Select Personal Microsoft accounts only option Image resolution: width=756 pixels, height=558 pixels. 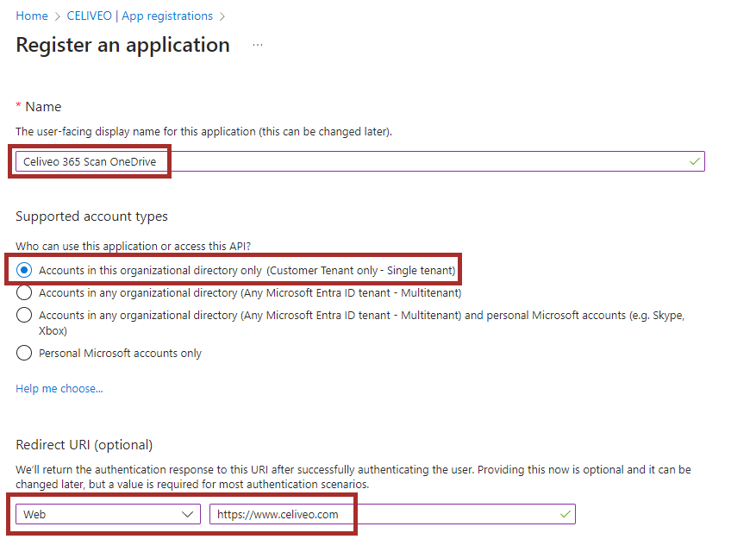24,353
